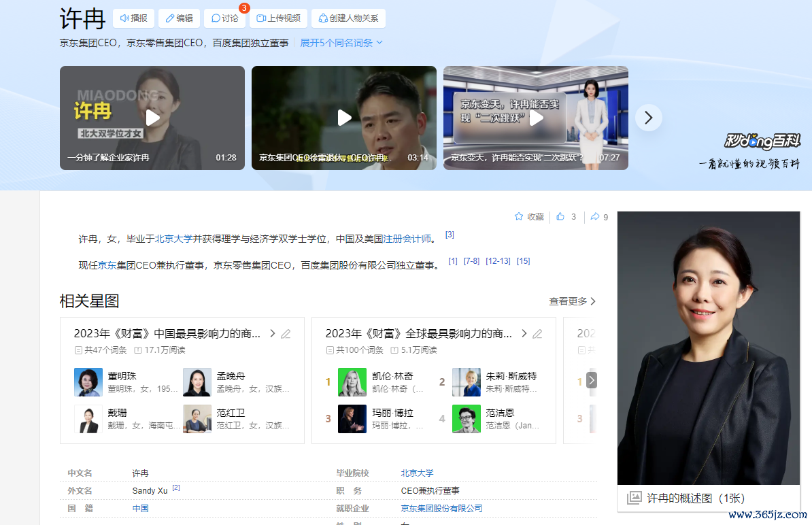Open 朱莉·斯威特's photo thumbnail

[x=467, y=382]
